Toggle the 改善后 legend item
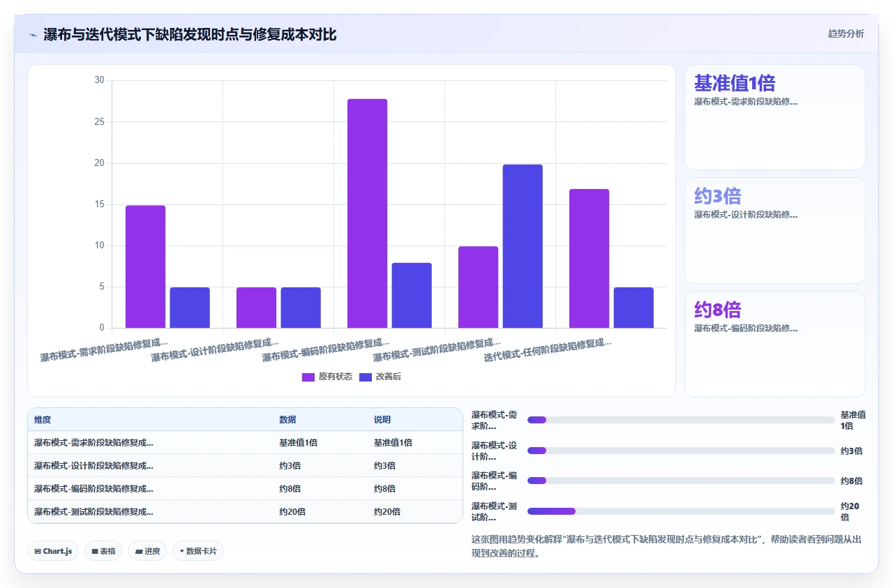Screen dimensions: 893x588 pos(380,377)
